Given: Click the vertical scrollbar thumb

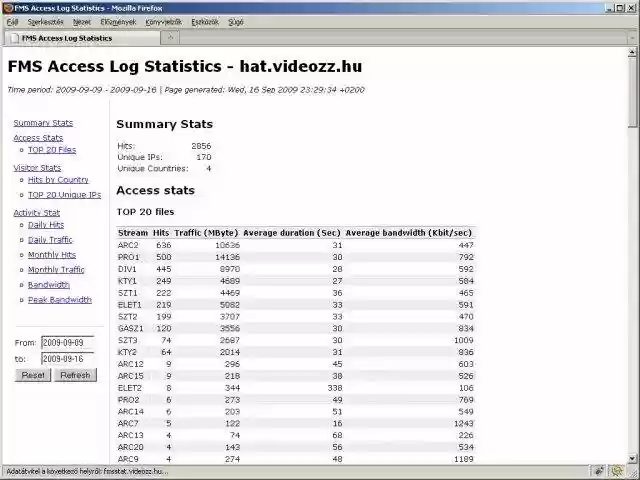Looking at the screenshot, I should tap(632, 92).
